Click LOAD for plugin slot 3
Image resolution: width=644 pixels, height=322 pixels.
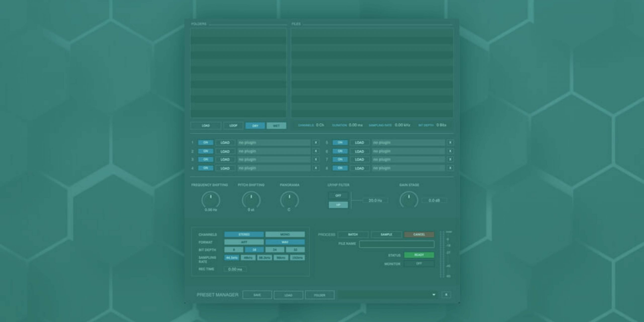coord(225,159)
